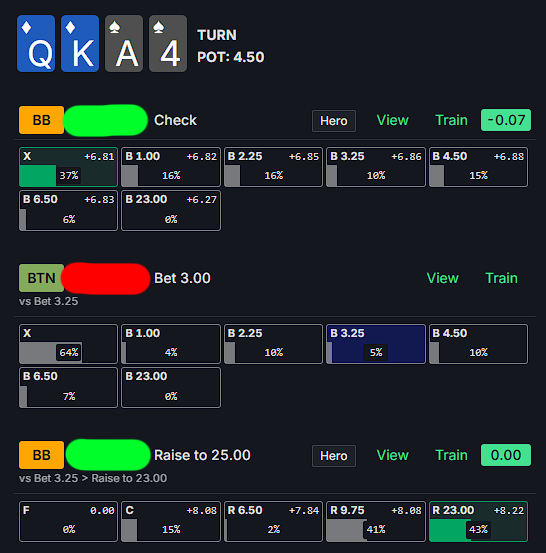Toggle Hero button in the Check row

[x=334, y=121]
